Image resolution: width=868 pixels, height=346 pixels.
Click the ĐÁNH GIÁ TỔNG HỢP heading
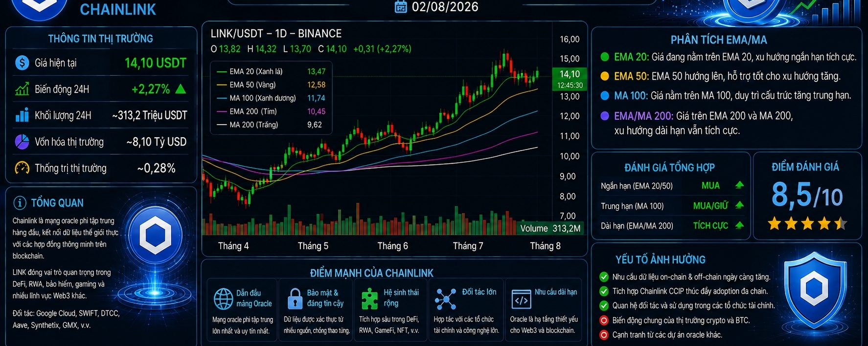pyautogui.click(x=669, y=168)
